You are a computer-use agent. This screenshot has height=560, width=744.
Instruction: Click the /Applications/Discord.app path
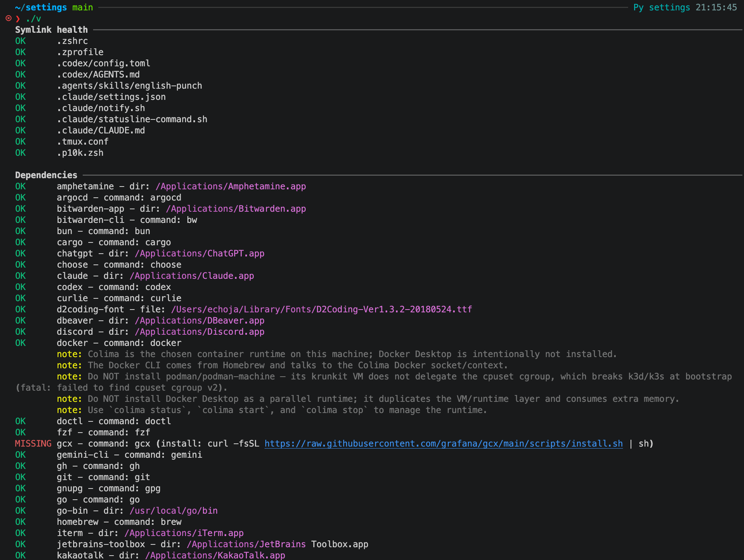click(199, 332)
